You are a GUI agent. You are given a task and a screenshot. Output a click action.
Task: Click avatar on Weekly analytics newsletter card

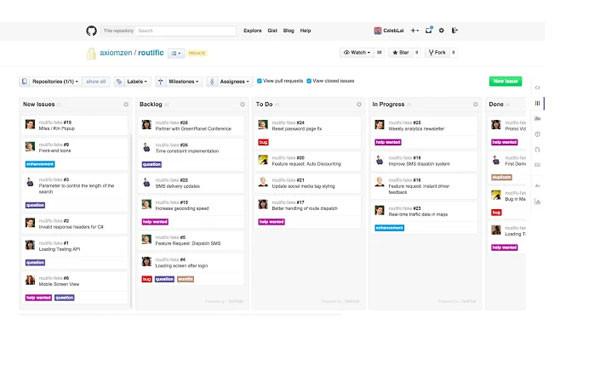(x=379, y=124)
